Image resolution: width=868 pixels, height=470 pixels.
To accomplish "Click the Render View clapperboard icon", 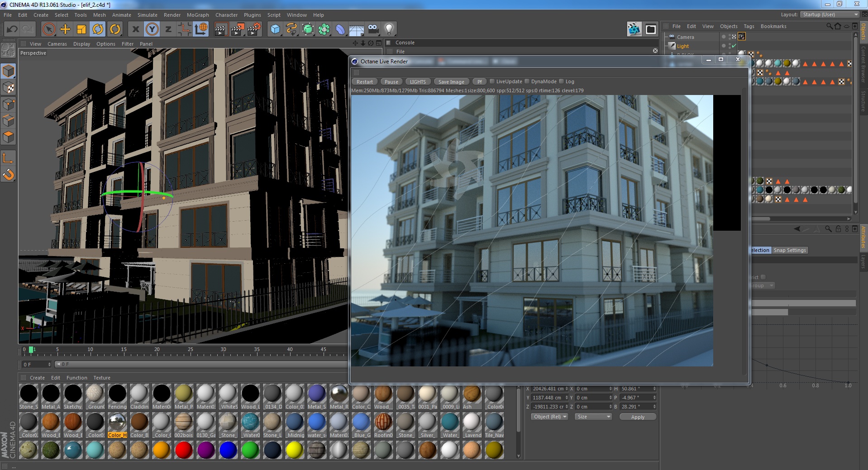I will (221, 29).
